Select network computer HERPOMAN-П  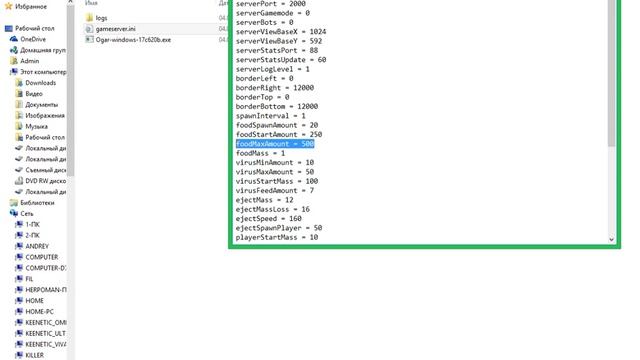(x=40, y=290)
